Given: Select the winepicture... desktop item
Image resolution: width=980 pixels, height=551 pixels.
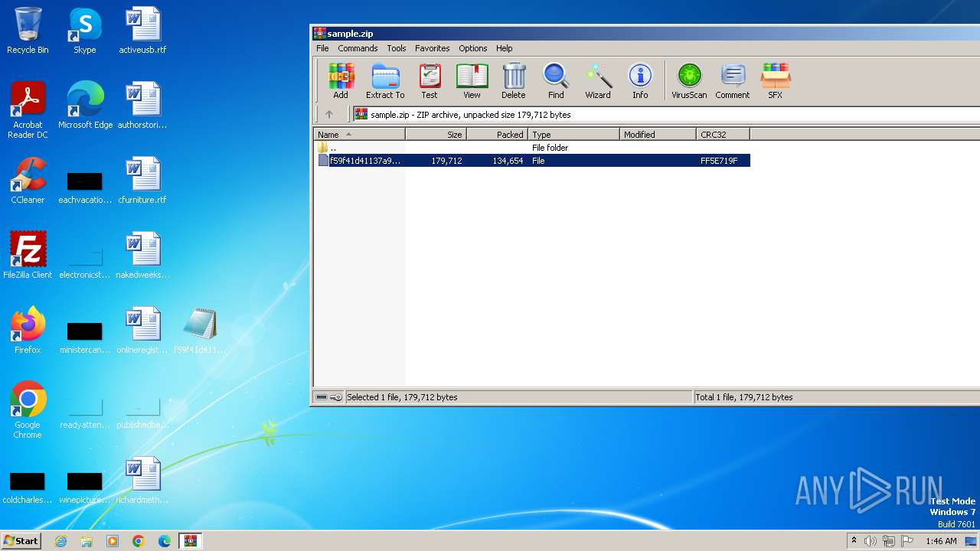Looking at the screenshot, I should (84, 487).
